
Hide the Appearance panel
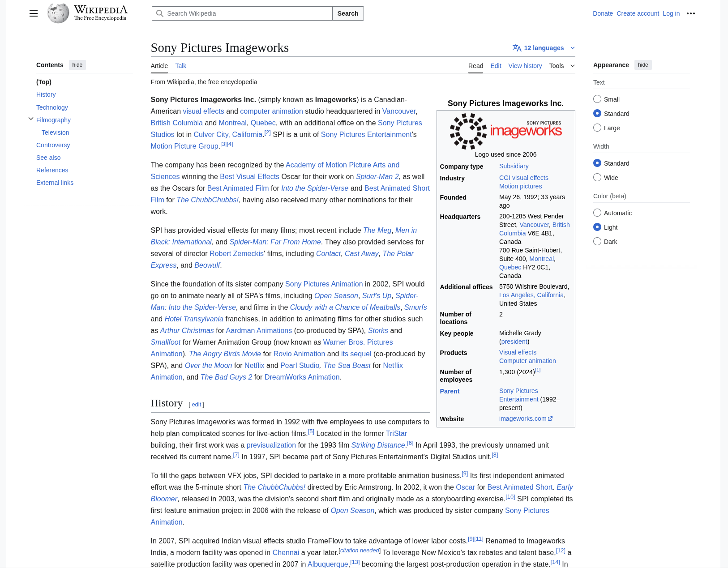(x=643, y=65)
